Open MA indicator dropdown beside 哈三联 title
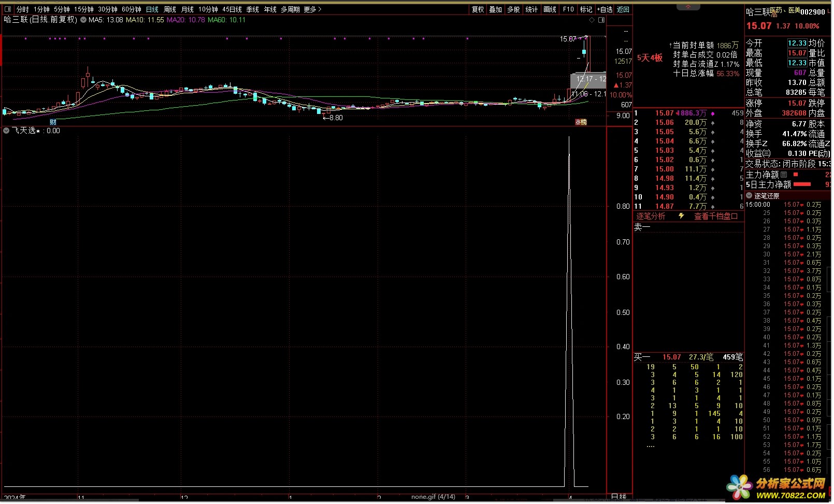The image size is (834, 504). (83, 20)
